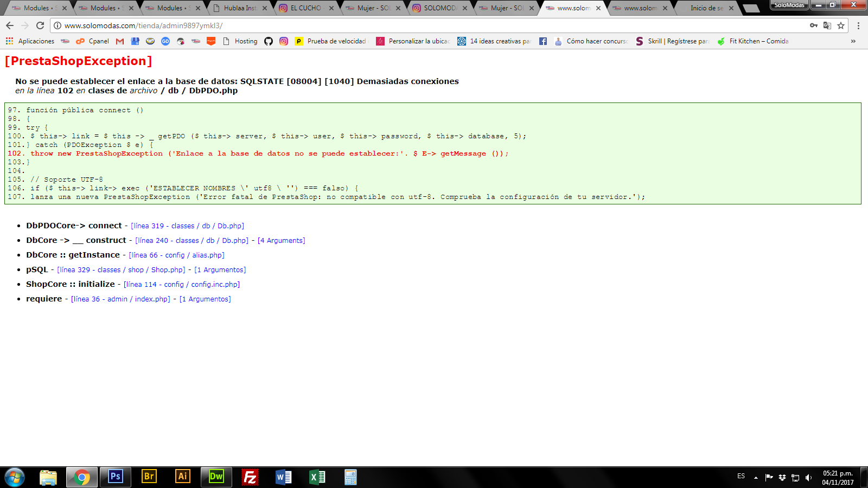
Task: Show hidden system tray icons
Action: 756,478
